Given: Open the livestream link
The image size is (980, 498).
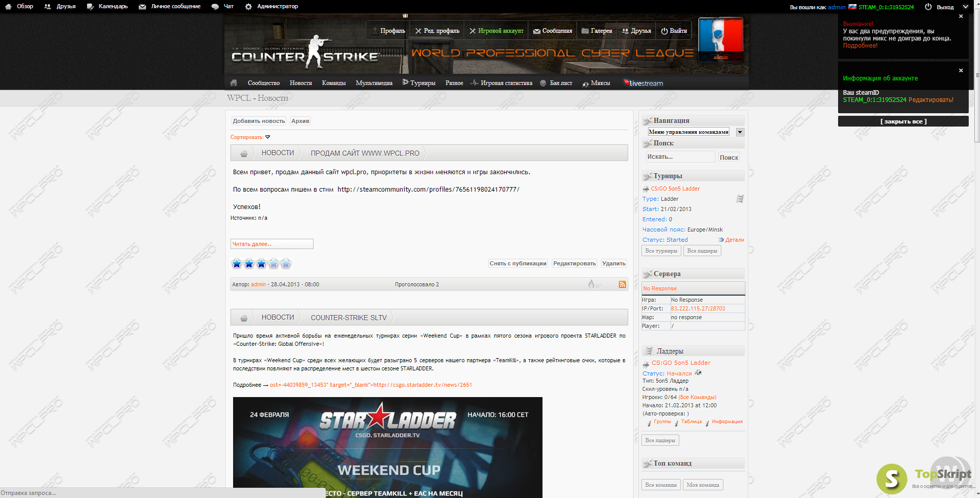Looking at the screenshot, I should (643, 83).
